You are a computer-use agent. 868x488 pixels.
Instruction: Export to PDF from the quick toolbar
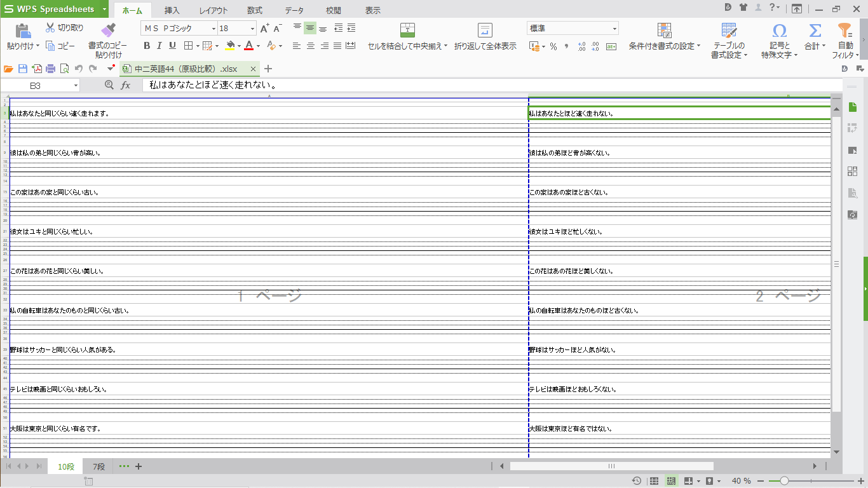tap(37, 69)
